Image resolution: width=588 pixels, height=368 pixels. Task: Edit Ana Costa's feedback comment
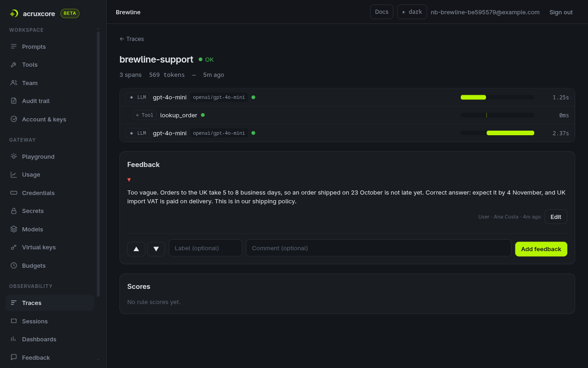(x=556, y=217)
